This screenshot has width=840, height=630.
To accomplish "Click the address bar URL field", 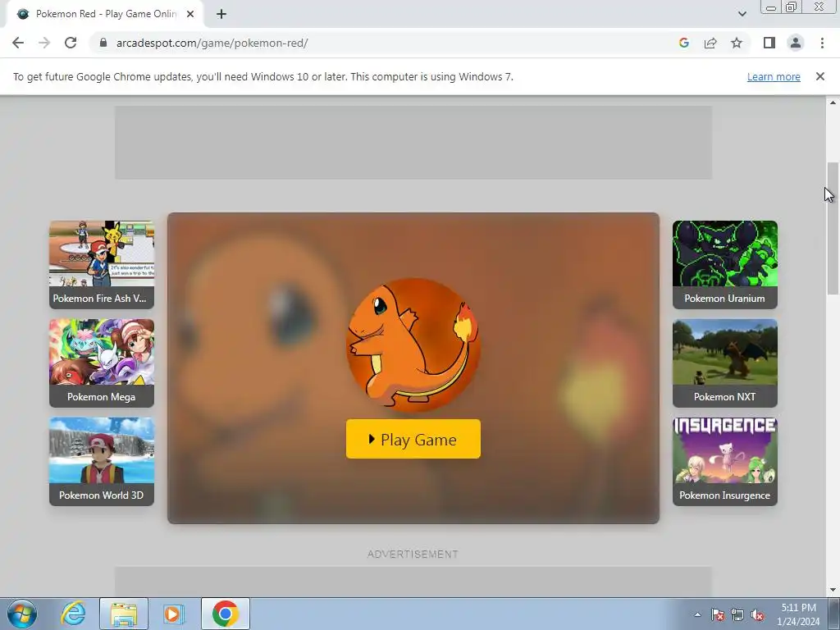I will (386, 43).
